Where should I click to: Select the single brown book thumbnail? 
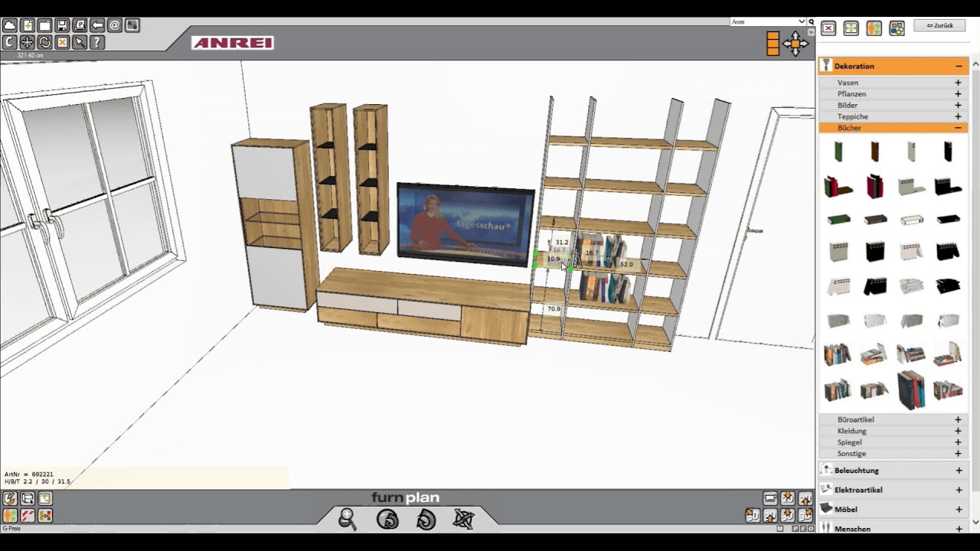875,152
